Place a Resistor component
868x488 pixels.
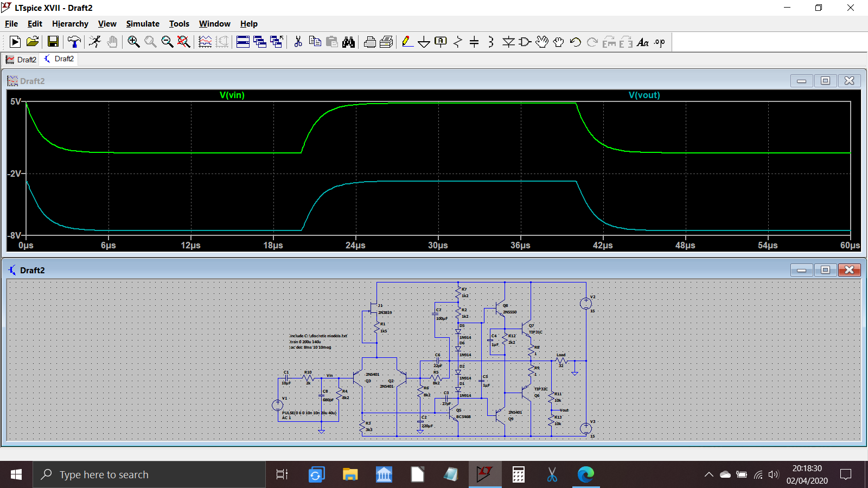pos(457,42)
